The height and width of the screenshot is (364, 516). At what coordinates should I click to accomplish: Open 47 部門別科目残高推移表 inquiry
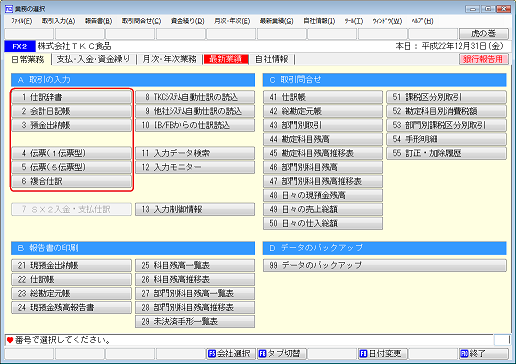click(x=323, y=181)
